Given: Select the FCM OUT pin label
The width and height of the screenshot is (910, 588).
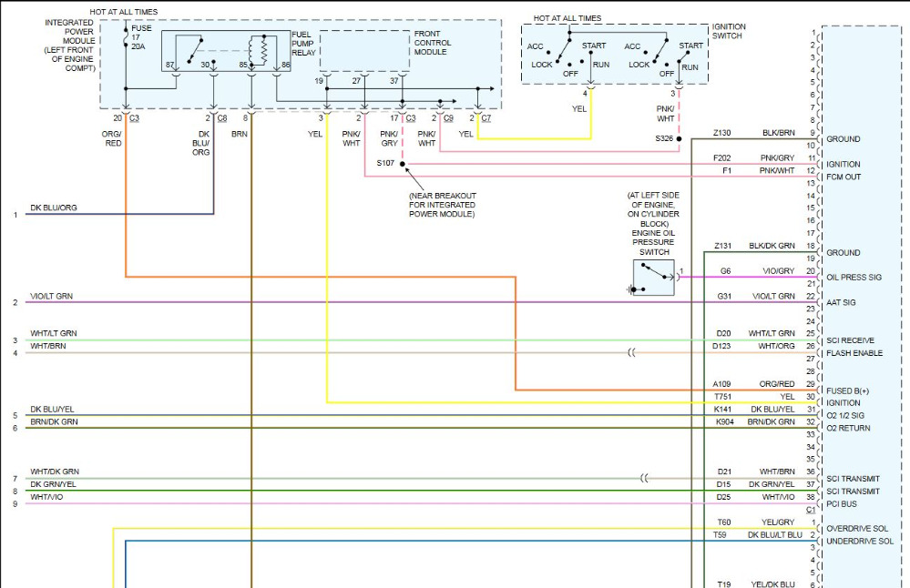Looking at the screenshot, I should click(844, 177).
